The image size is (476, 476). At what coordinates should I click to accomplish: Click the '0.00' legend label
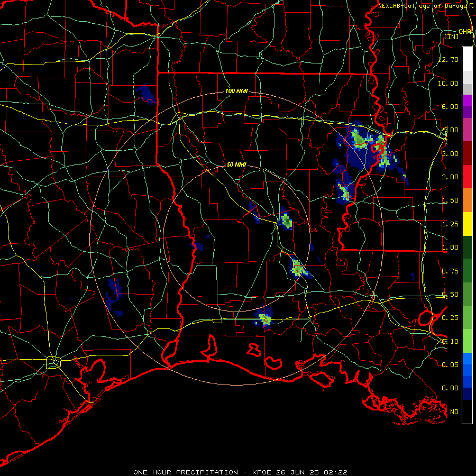click(x=450, y=388)
